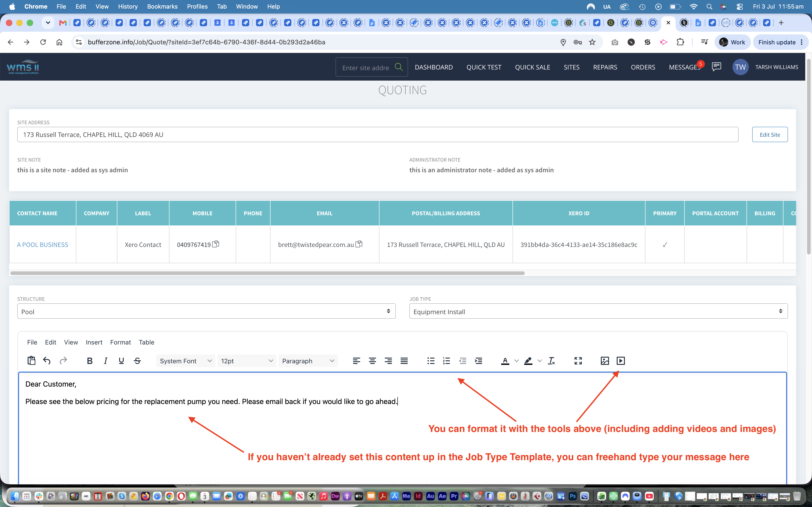Click the Edit Site button

point(770,134)
